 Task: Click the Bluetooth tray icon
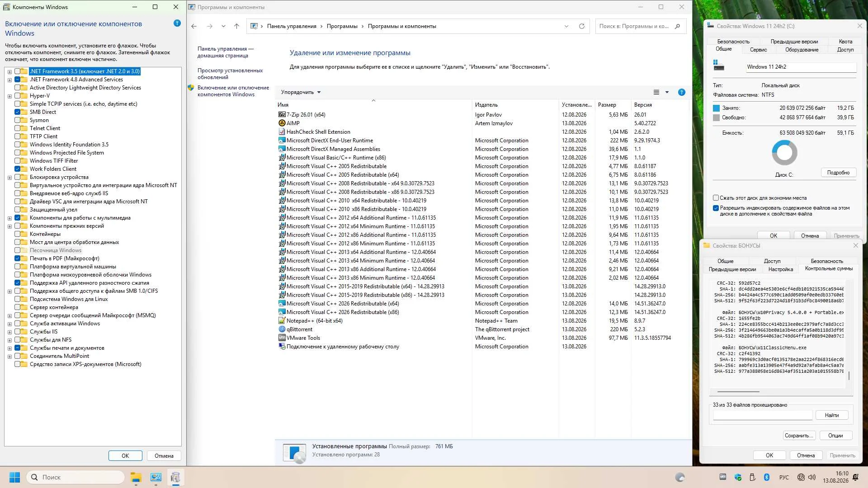[x=767, y=477]
